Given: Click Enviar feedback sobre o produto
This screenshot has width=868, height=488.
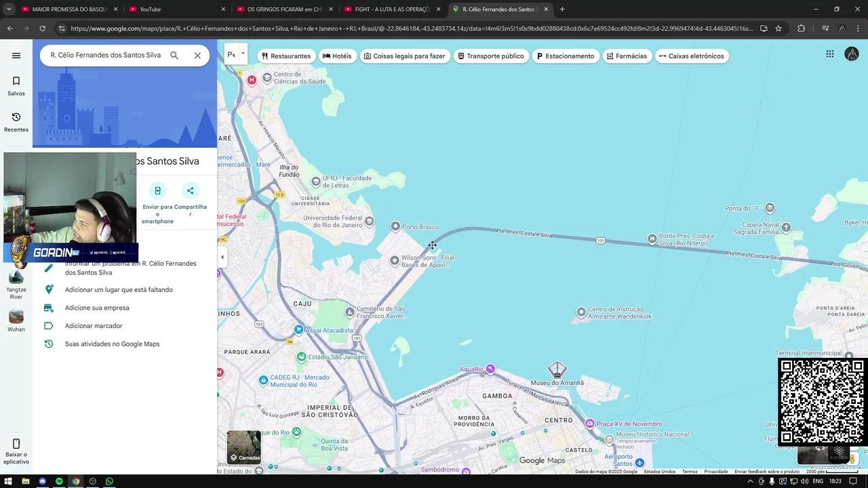Looking at the screenshot, I should tap(767, 472).
